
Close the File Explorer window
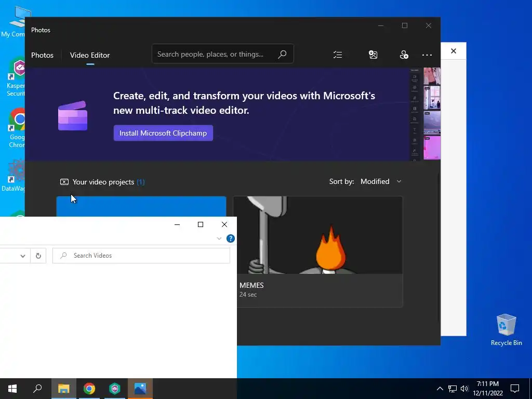pos(224,224)
